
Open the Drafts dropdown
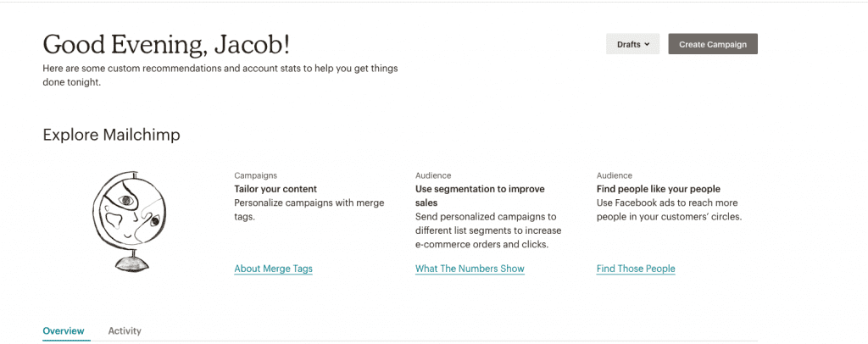(632, 44)
